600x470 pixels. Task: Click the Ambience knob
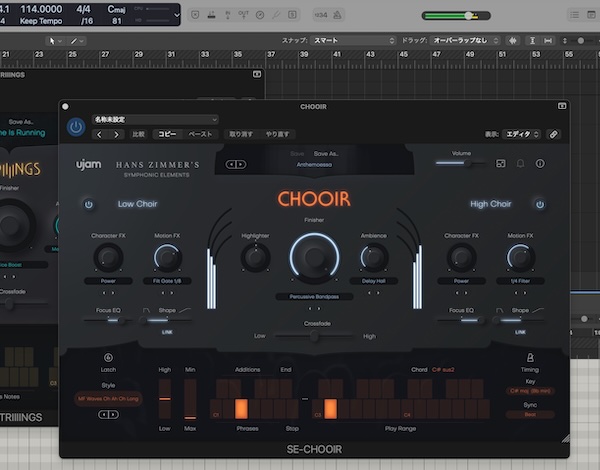pos(373,257)
